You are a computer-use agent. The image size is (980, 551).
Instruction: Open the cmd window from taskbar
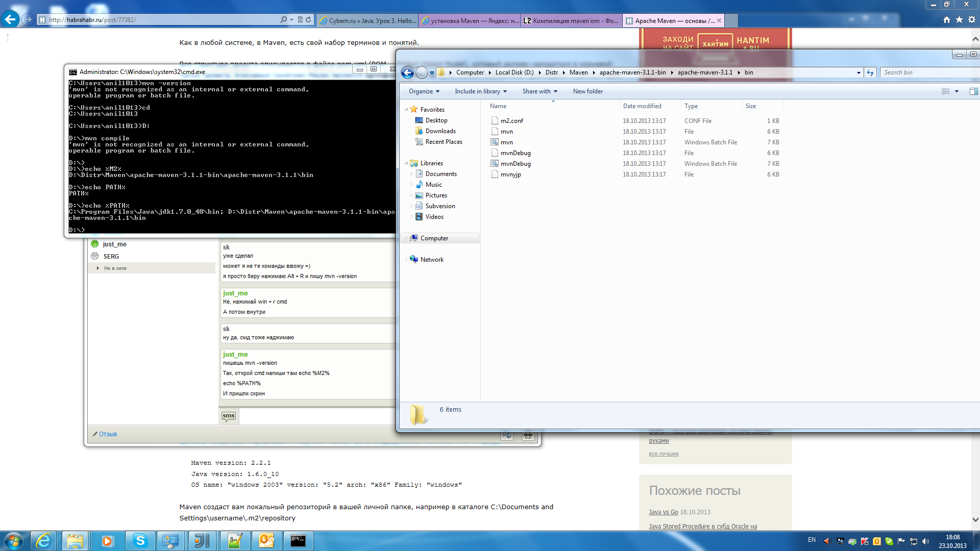pyautogui.click(x=298, y=541)
